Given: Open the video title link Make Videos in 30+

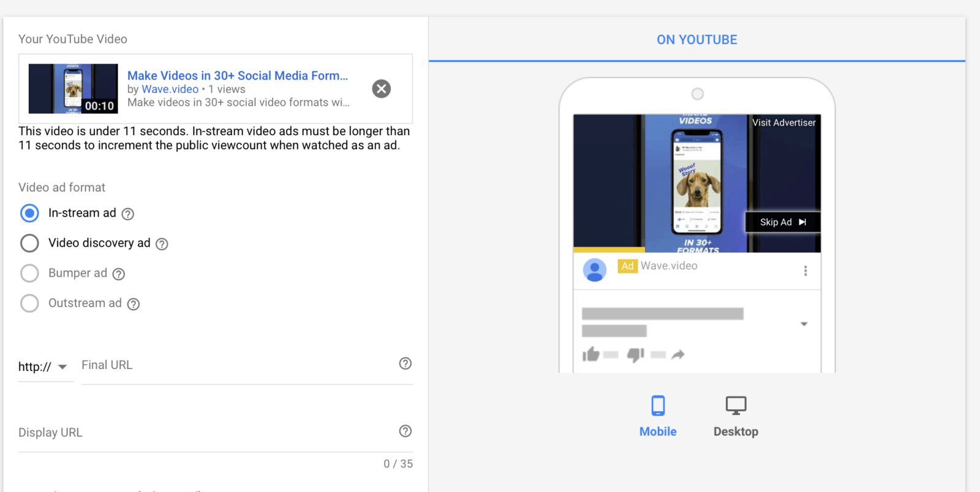Looking at the screenshot, I should click(x=238, y=75).
